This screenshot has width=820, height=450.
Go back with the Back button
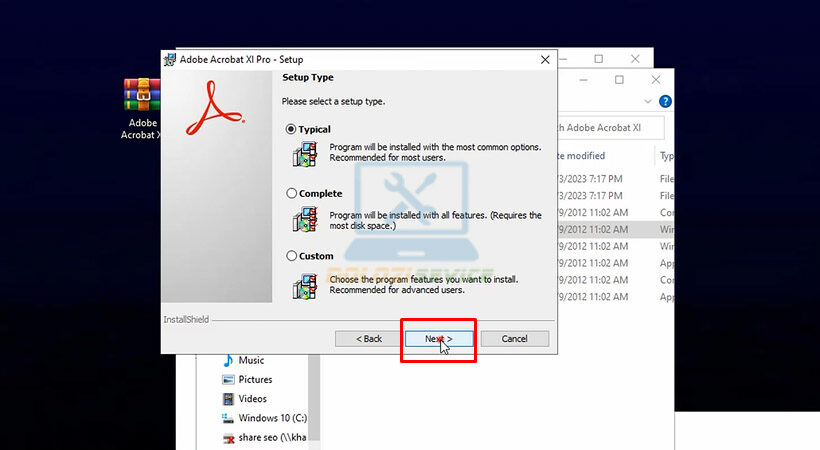click(x=369, y=339)
